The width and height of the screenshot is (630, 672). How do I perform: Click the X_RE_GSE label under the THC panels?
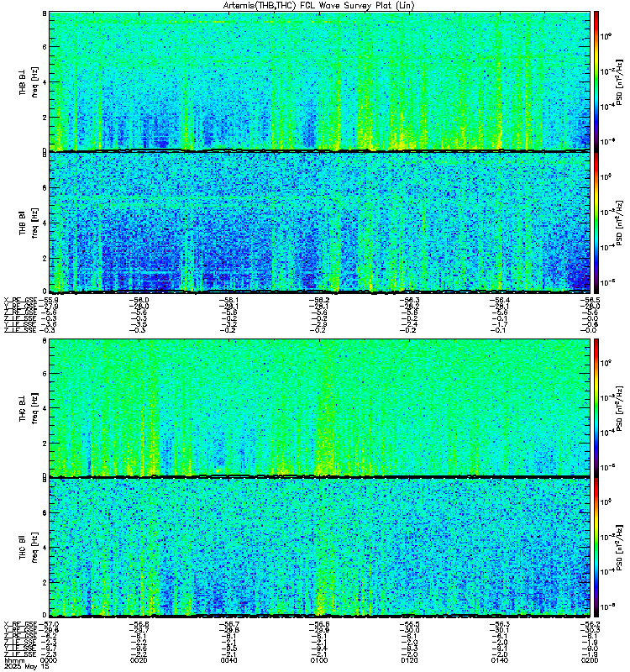(20, 624)
